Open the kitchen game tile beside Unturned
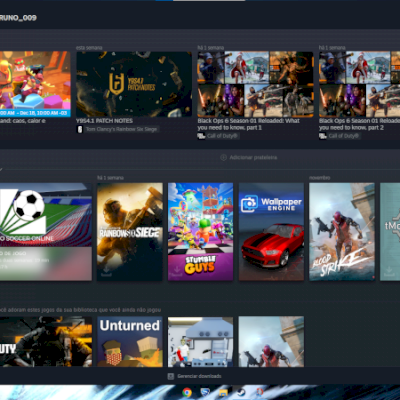The width and height of the screenshot is (400, 400). click(201, 342)
